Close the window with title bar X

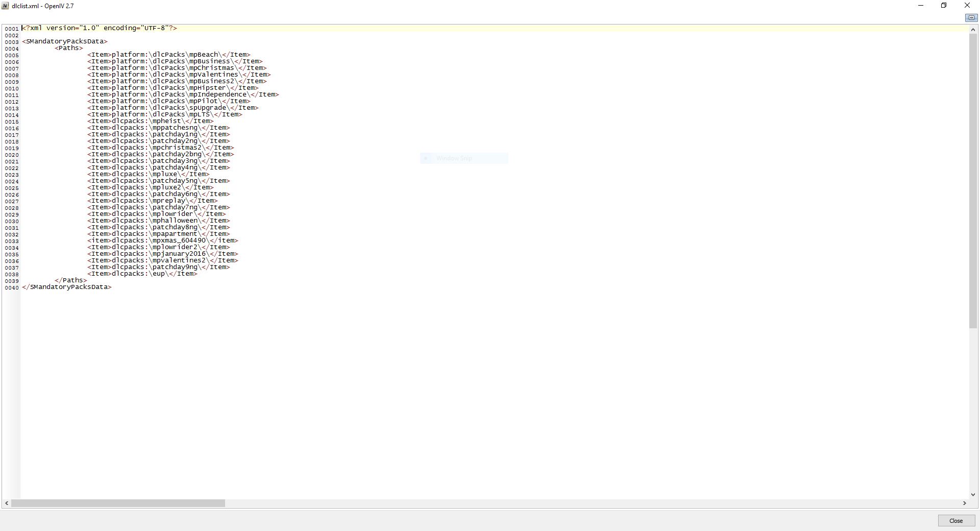[x=967, y=6]
